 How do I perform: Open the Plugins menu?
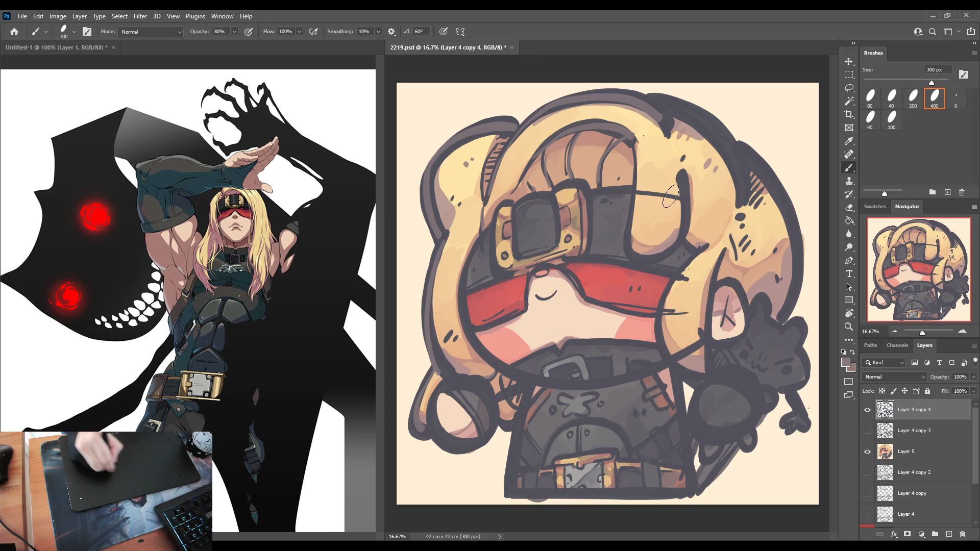pyautogui.click(x=195, y=16)
